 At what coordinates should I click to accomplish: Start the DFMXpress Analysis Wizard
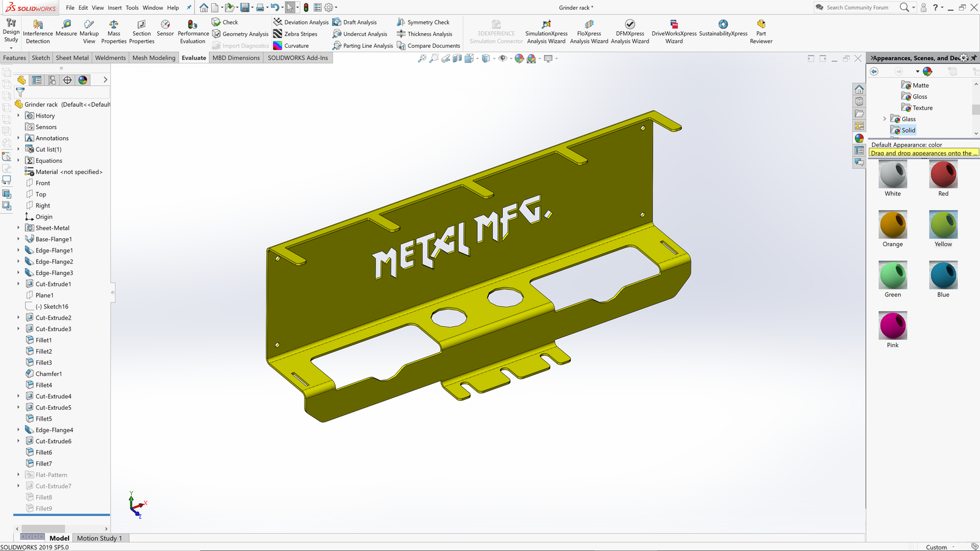pos(630,25)
